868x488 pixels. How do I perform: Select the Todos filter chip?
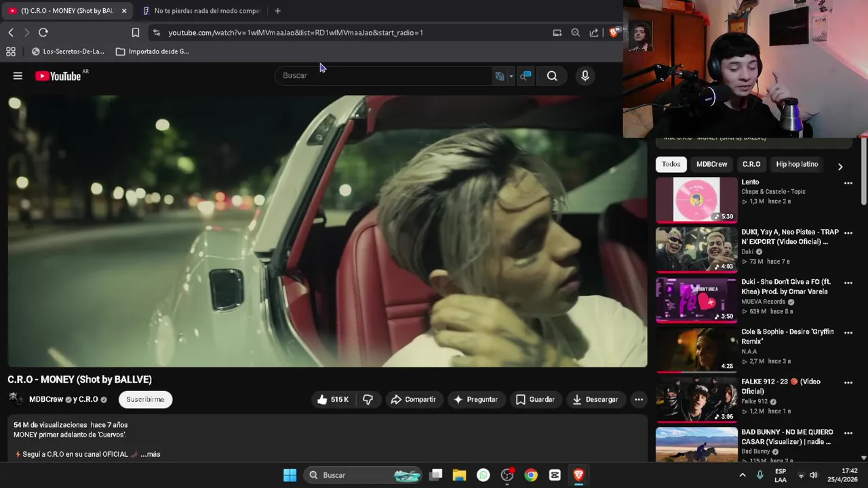point(671,164)
